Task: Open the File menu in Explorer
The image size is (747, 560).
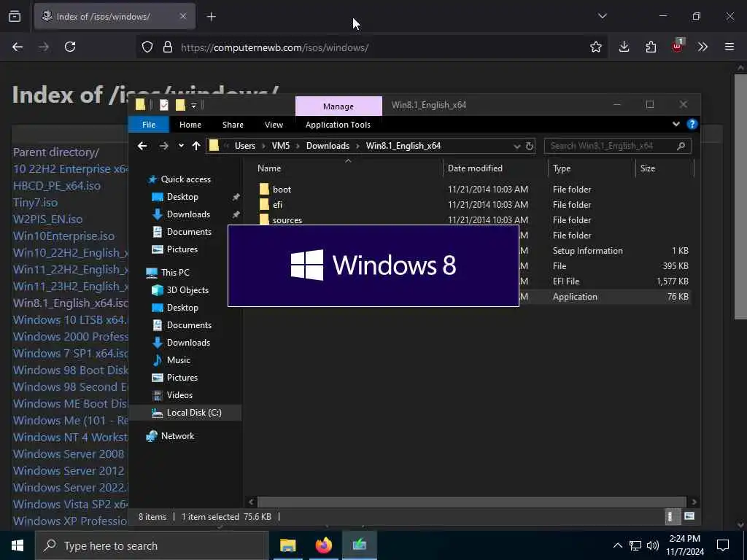Action: [149, 125]
